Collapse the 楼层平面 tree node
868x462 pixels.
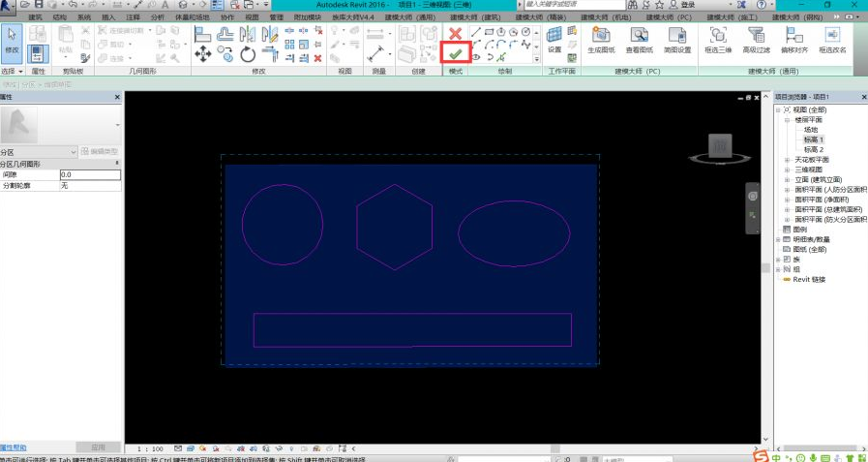coord(787,120)
